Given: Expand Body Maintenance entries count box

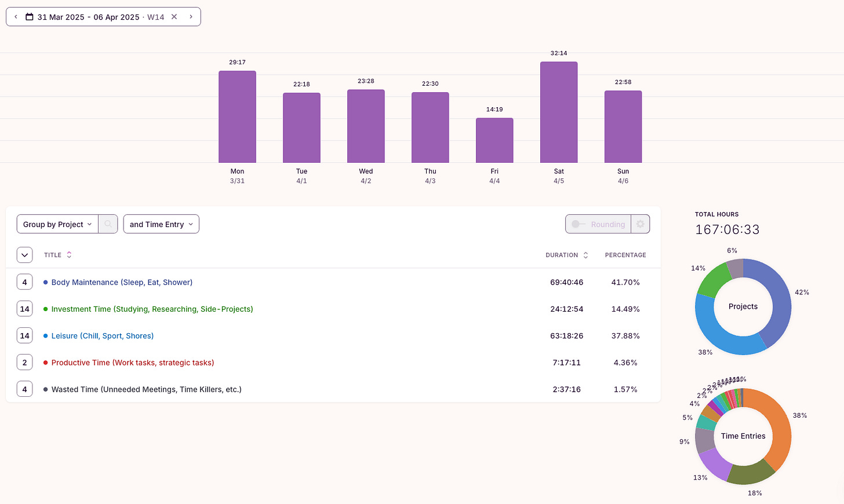Looking at the screenshot, I should (24, 282).
